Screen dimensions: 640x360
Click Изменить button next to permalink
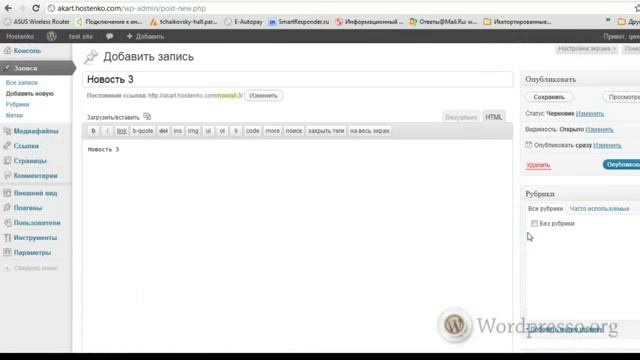click(263, 96)
